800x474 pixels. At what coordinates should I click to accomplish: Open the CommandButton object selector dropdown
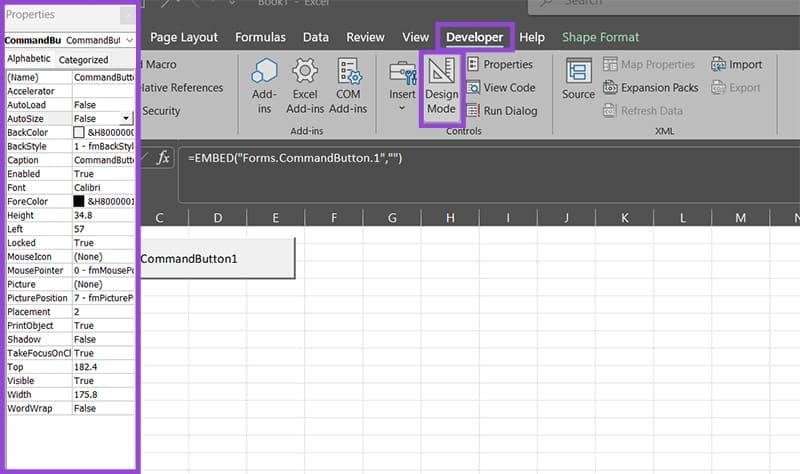coord(129,40)
